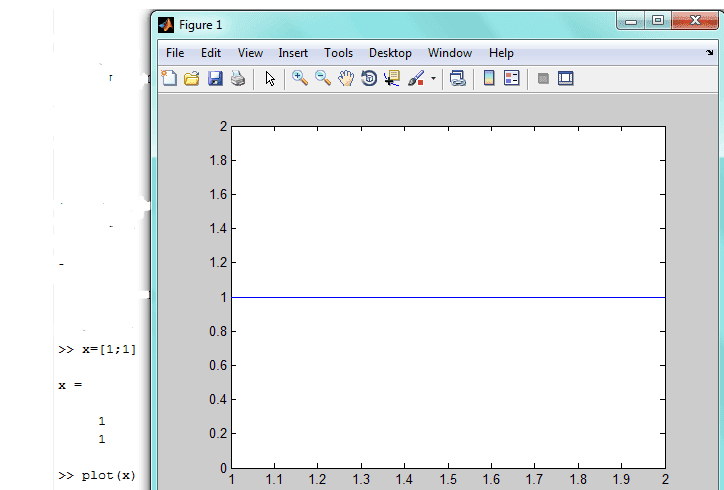Click the 'plot(x)' command text

109,475
